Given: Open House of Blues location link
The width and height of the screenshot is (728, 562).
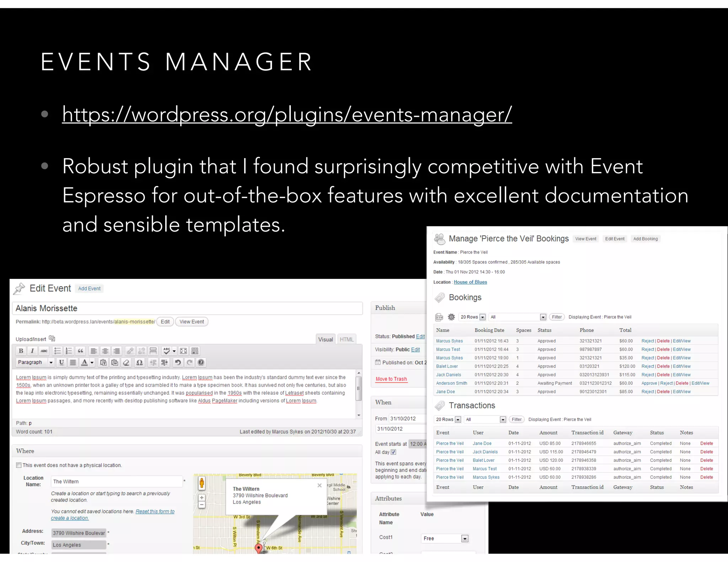Looking at the screenshot, I should coord(470,282).
